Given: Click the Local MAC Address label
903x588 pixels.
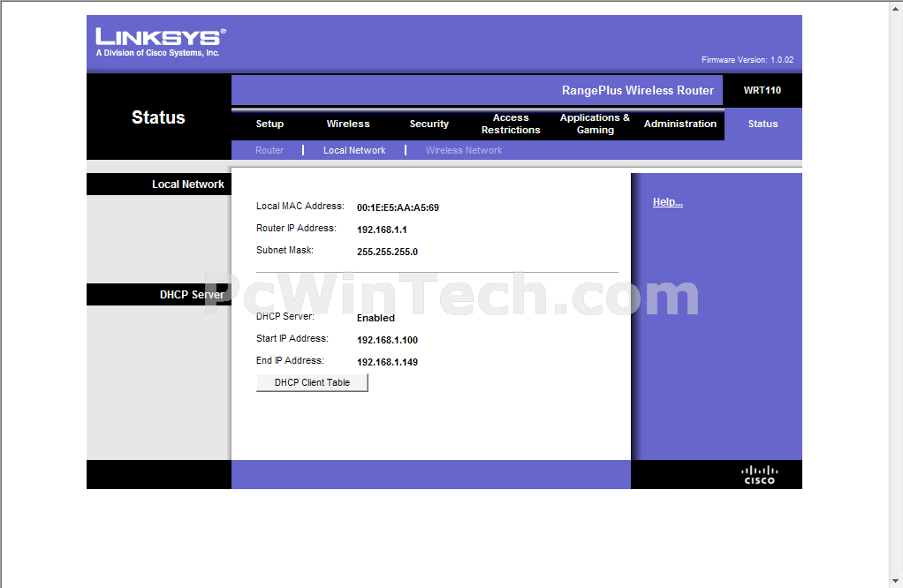Looking at the screenshot, I should click(300, 206).
